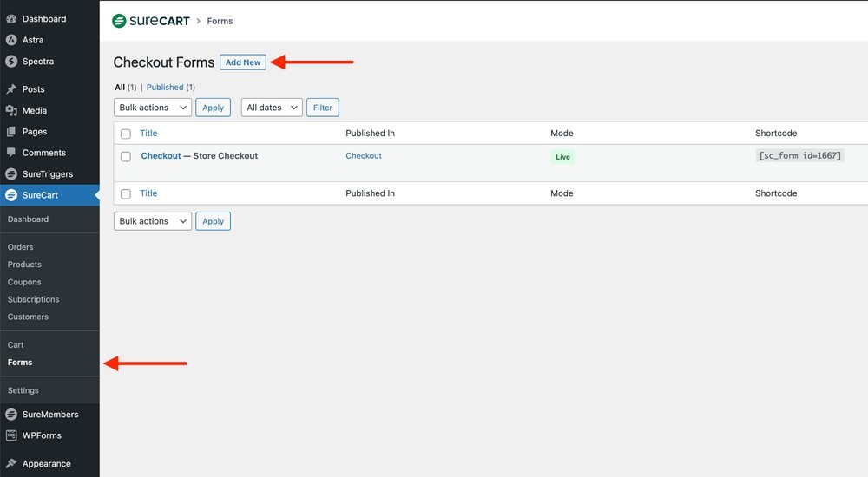Open the top Bulk actions dropdown

tap(153, 108)
